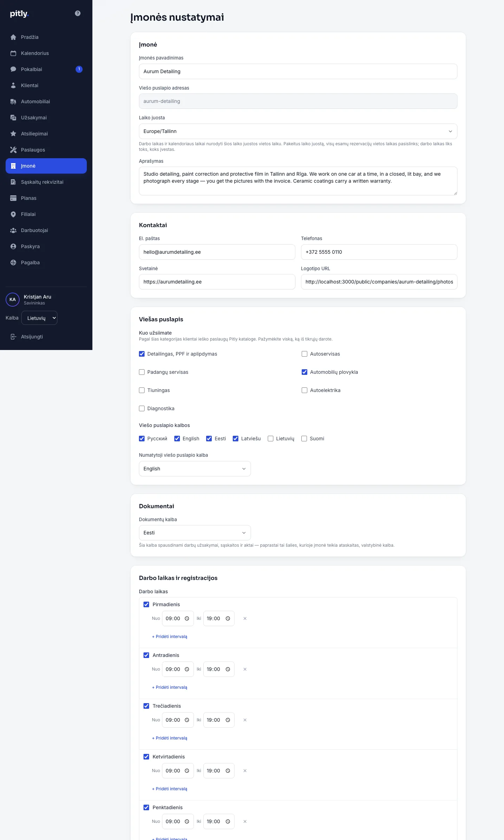
Task: Click clock icon in Antradienis start time
Action: 187,669
